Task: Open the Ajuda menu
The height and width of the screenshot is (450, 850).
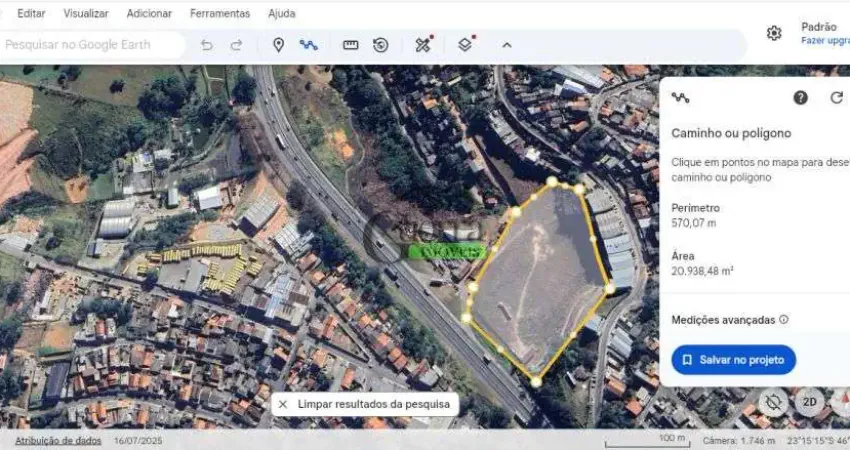Action: click(x=281, y=14)
